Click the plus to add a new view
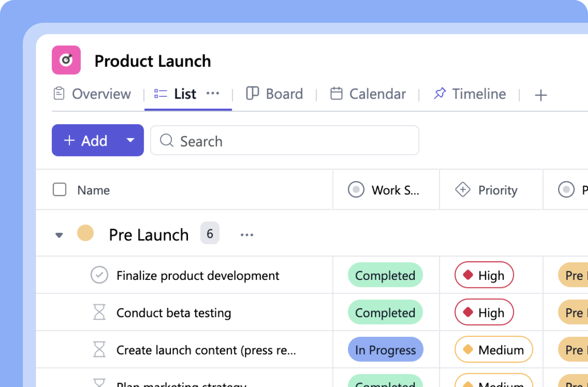The height and width of the screenshot is (387, 588). click(541, 95)
